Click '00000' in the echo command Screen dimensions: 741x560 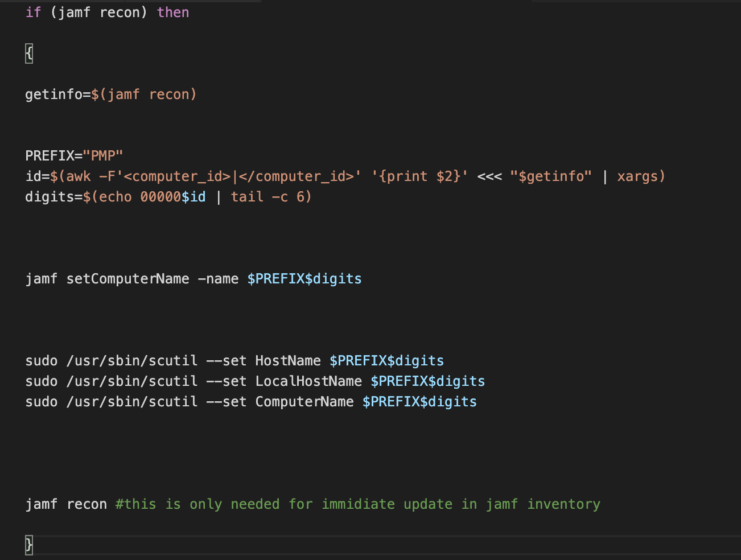click(x=160, y=197)
